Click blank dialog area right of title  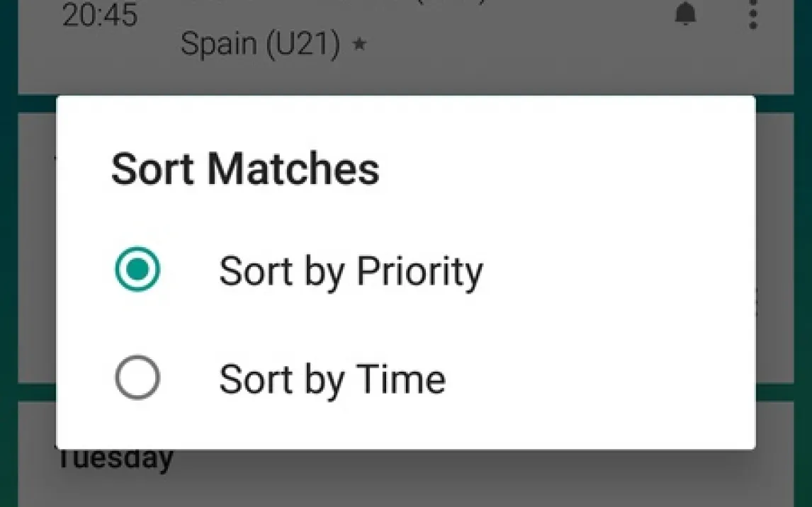coord(567,170)
